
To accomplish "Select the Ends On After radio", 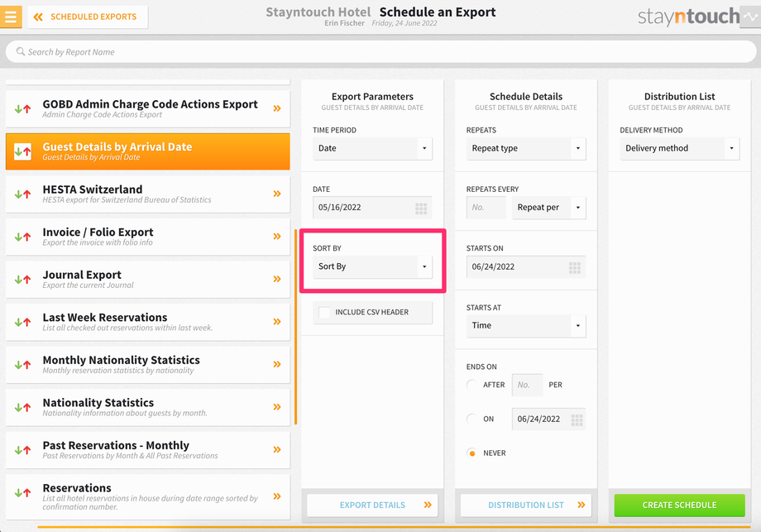I will point(471,385).
